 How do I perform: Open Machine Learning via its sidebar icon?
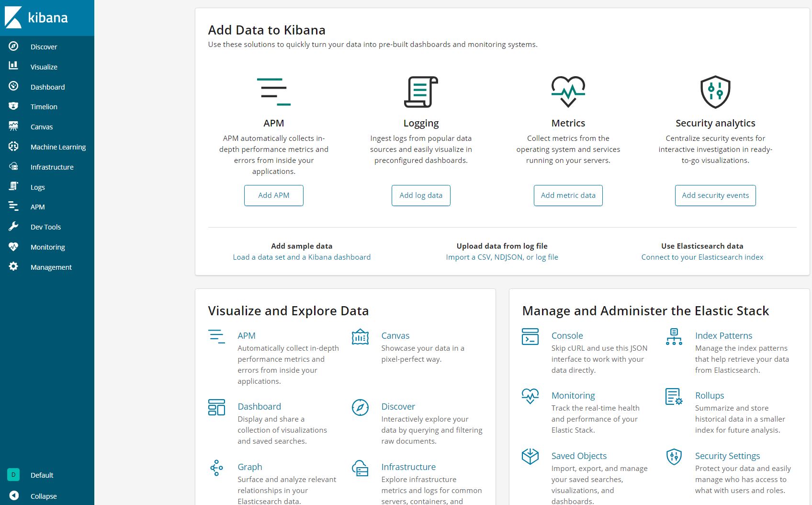point(13,146)
